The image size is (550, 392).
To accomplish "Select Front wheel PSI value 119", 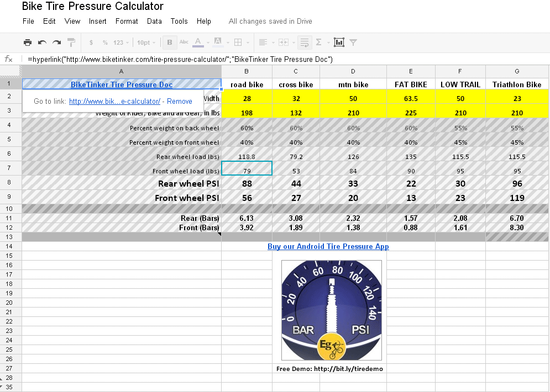I will coord(517,198).
